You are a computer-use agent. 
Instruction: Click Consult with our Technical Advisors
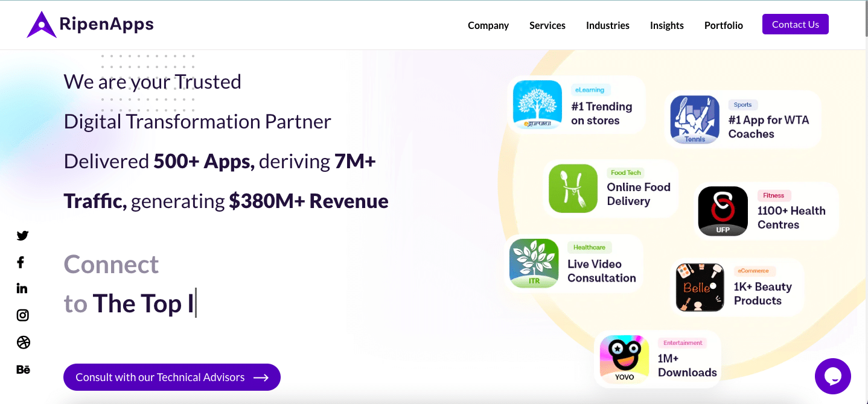(x=172, y=377)
